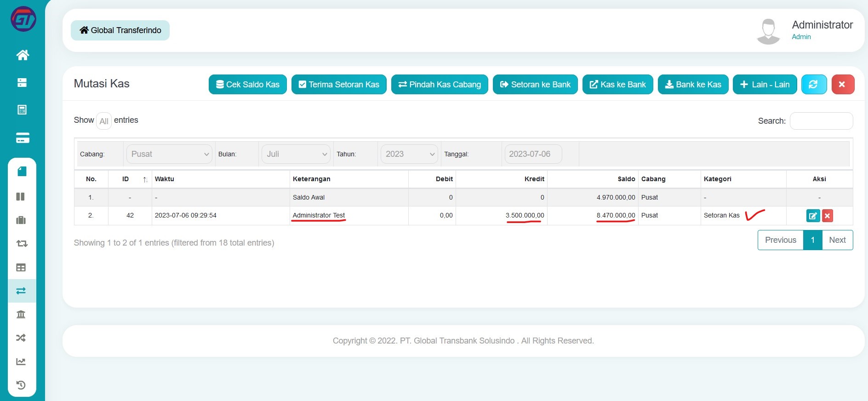
Task: Sort by Saldo column header
Action: pyautogui.click(x=593, y=179)
